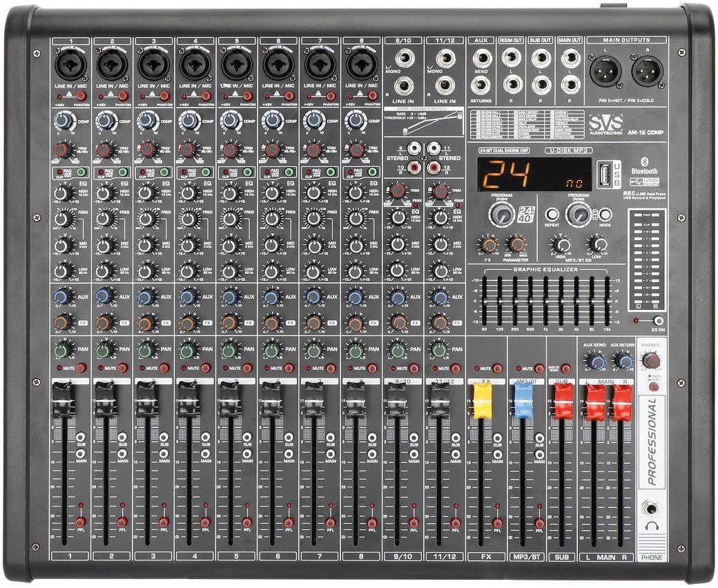The height and width of the screenshot is (588, 718).
Task: Adjust the PHONES level knob
Action: (x=652, y=362)
